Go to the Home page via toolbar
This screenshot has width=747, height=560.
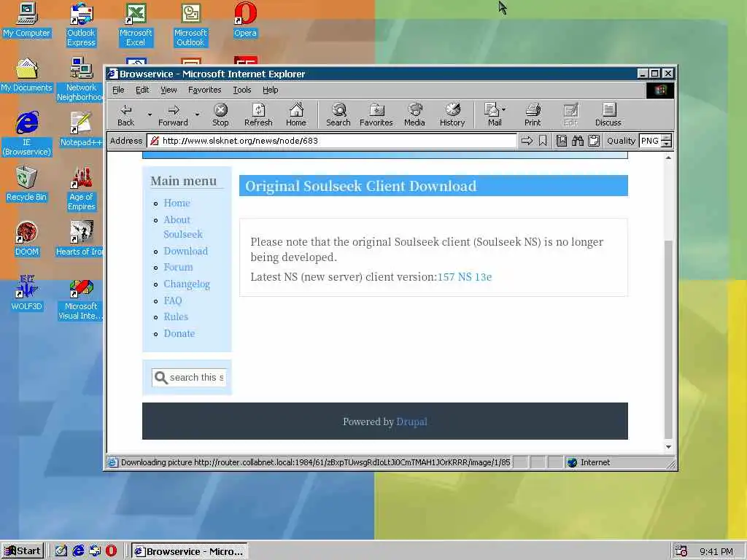click(x=296, y=115)
